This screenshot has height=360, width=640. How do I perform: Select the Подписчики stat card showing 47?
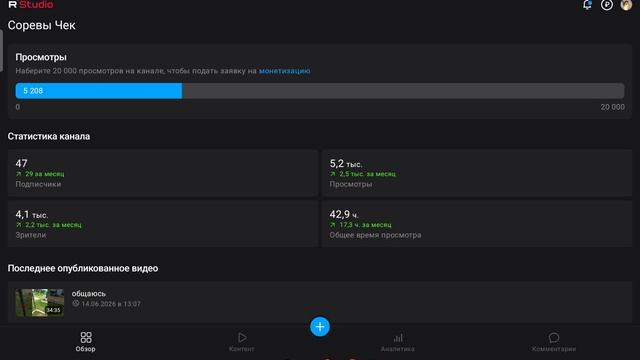coord(163,173)
